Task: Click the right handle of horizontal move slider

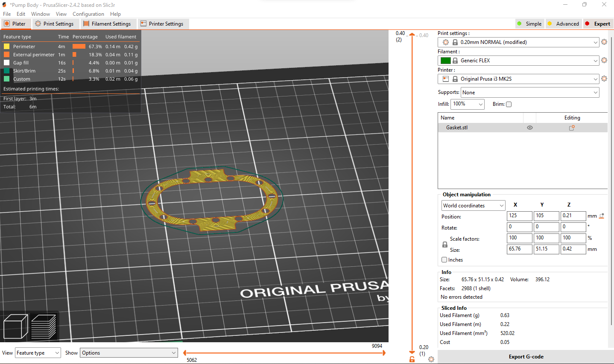Action: tap(384, 352)
